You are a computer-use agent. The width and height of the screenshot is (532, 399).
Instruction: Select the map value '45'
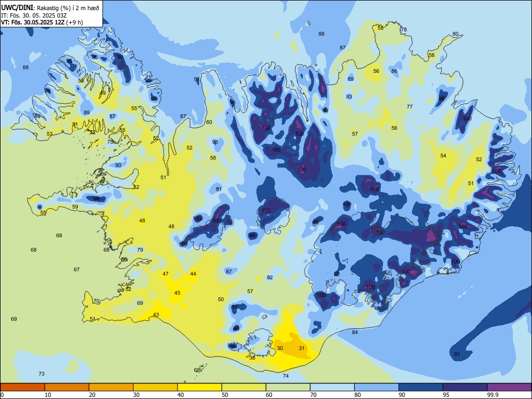click(x=177, y=293)
